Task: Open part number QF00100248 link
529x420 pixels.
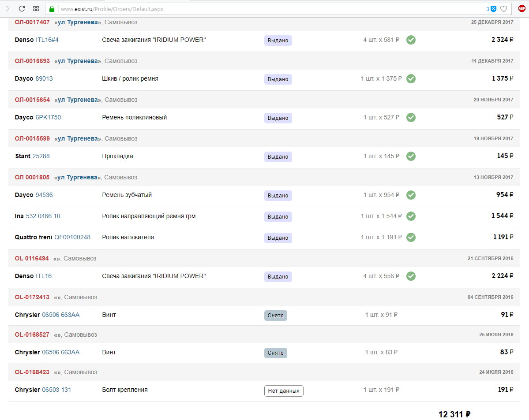Action: pos(72,237)
